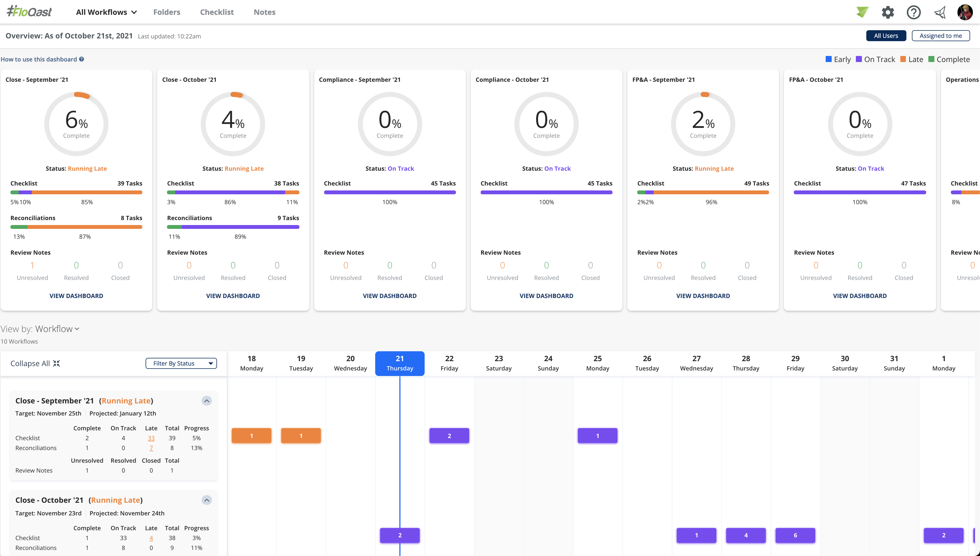This screenshot has width=980, height=556.
Task: Go to the Notes tab
Action: [265, 12]
